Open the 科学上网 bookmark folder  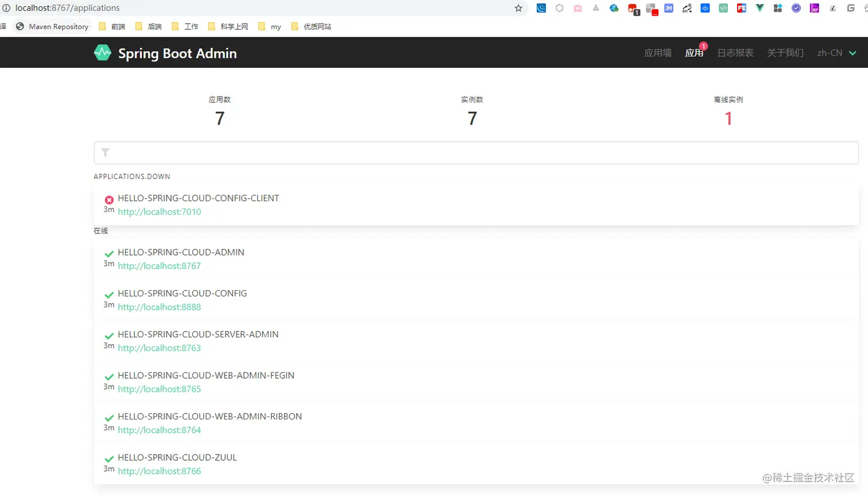point(228,26)
